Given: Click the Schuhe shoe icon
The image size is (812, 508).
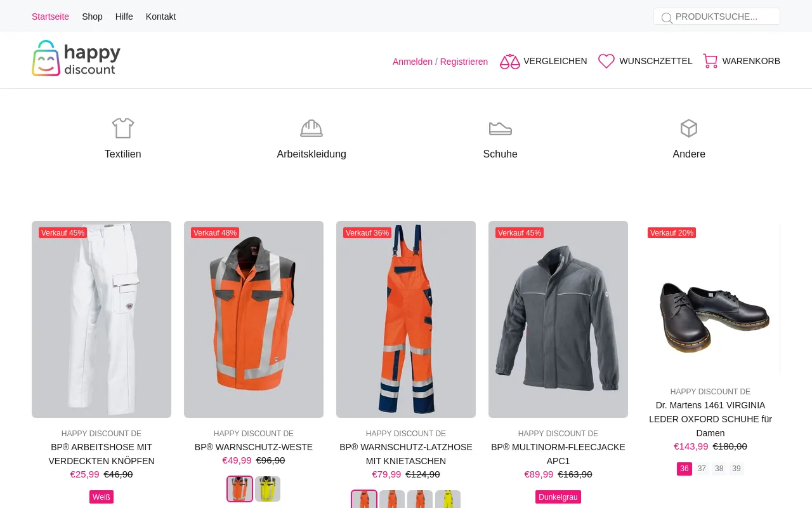Looking at the screenshot, I should coord(500,128).
